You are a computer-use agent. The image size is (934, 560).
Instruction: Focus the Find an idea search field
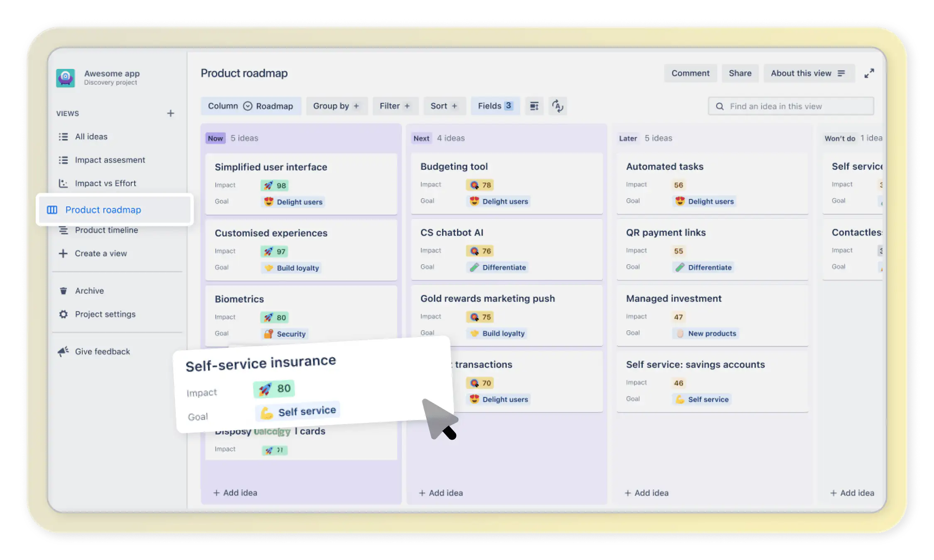tap(791, 106)
